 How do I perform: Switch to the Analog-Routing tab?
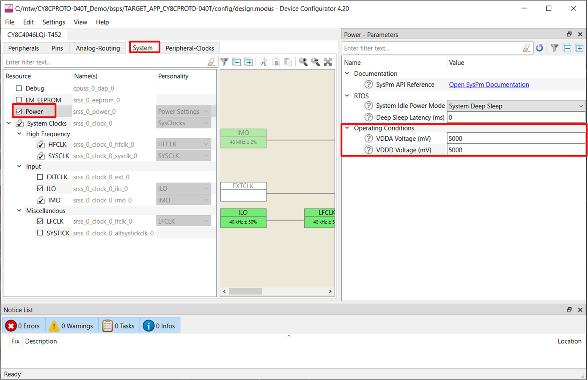pos(98,48)
